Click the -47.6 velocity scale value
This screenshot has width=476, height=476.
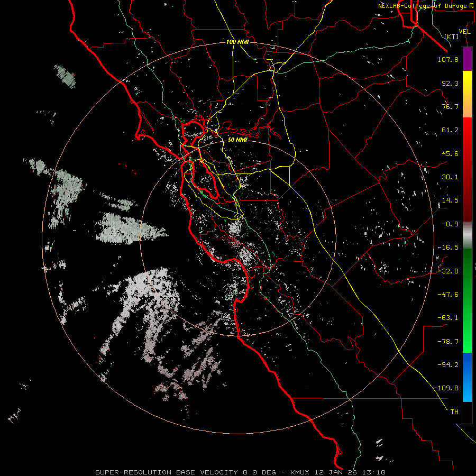tap(448, 295)
